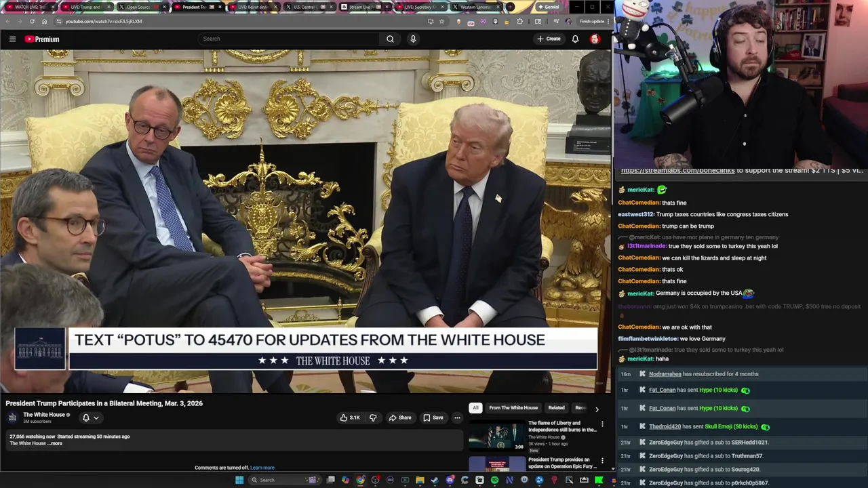
Task: Switch to LIVE: Beirut skyline tab
Action: pyautogui.click(x=252, y=7)
